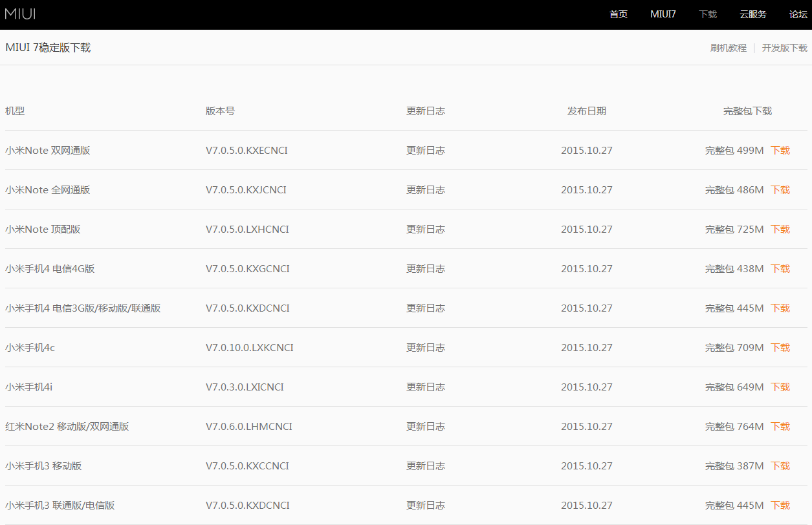Click version V7.0.5.0.KXGCNCI
812x525 pixels.
(x=248, y=269)
